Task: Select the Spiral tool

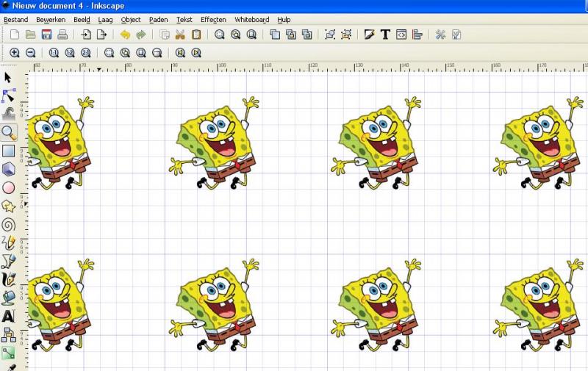Action: pos(8,225)
